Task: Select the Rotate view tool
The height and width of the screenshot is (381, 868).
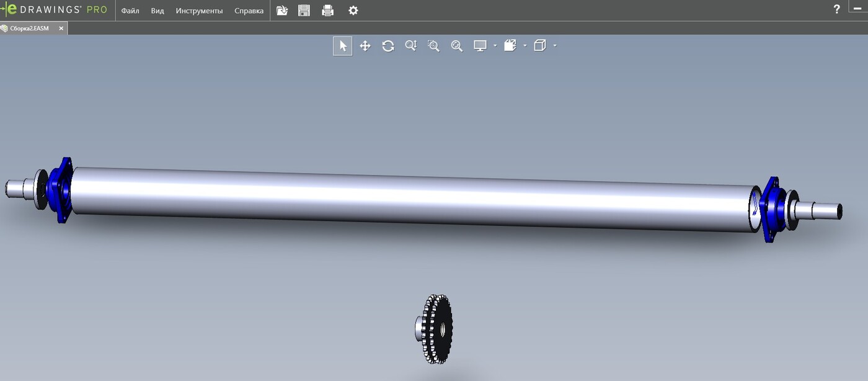Action: point(388,46)
